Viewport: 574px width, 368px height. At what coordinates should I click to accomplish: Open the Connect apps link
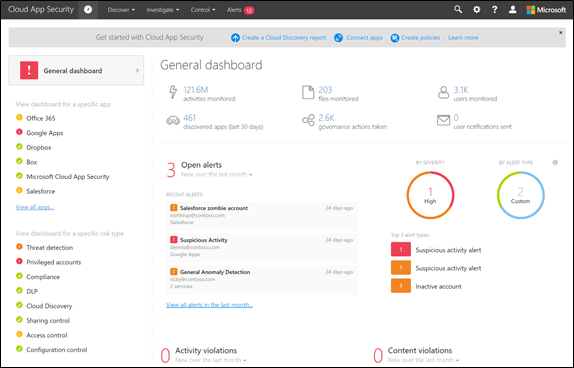364,38
